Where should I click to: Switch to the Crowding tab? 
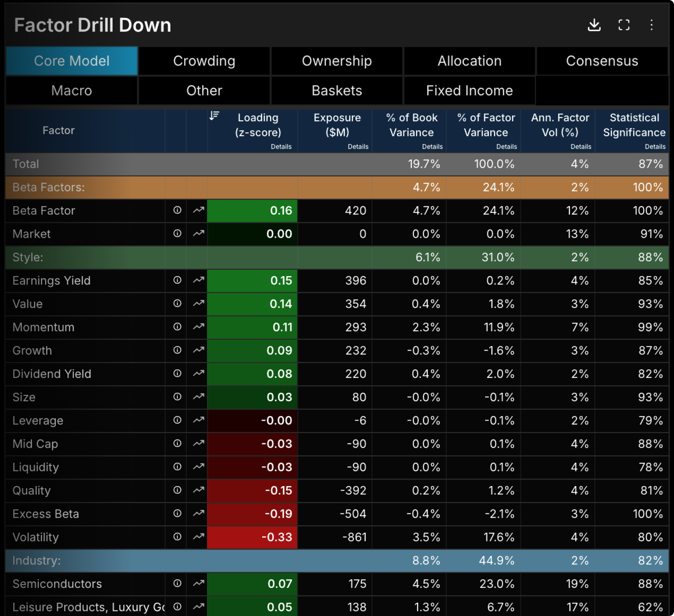coord(204,61)
